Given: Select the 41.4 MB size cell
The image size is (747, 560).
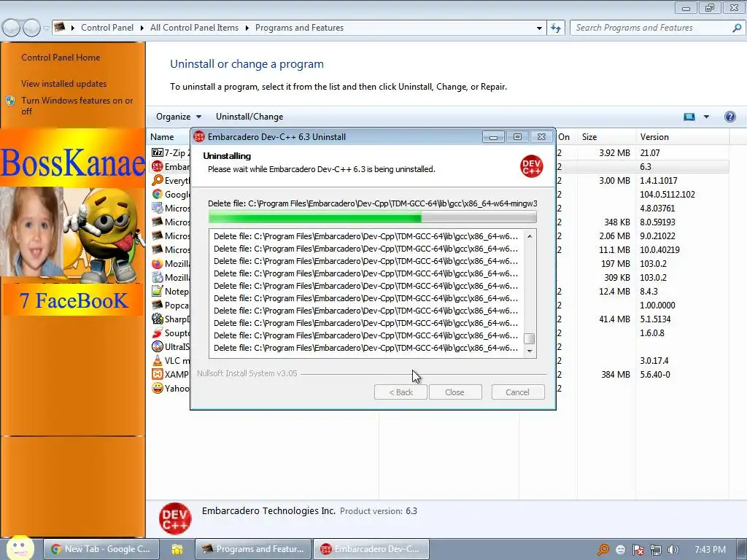Looking at the screenshot, I should pyautogui.click(x=614, y=319).
